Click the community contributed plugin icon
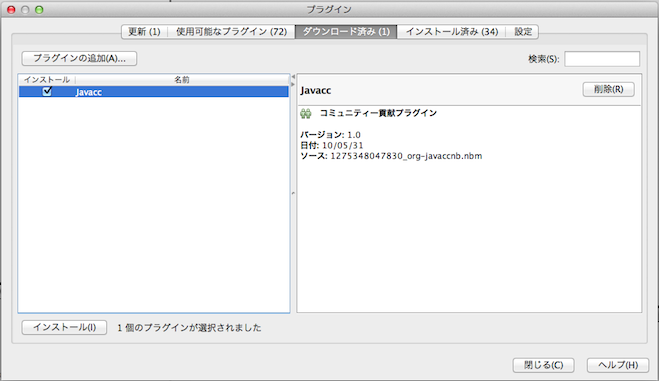Viewport: 659px width, 381px height. coord(306,113)
